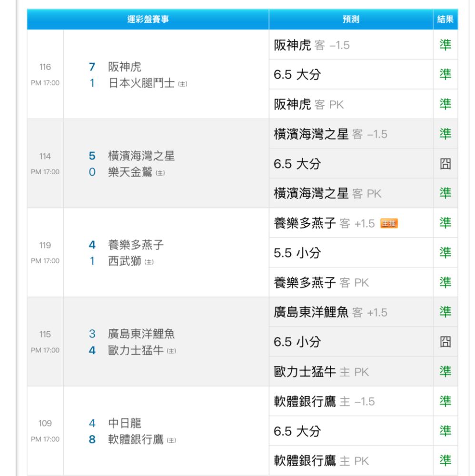Click the 準 result for 橫濱海灣之星 客 PK
This screenshot has height=476, width=475.
tap(445, 193)
